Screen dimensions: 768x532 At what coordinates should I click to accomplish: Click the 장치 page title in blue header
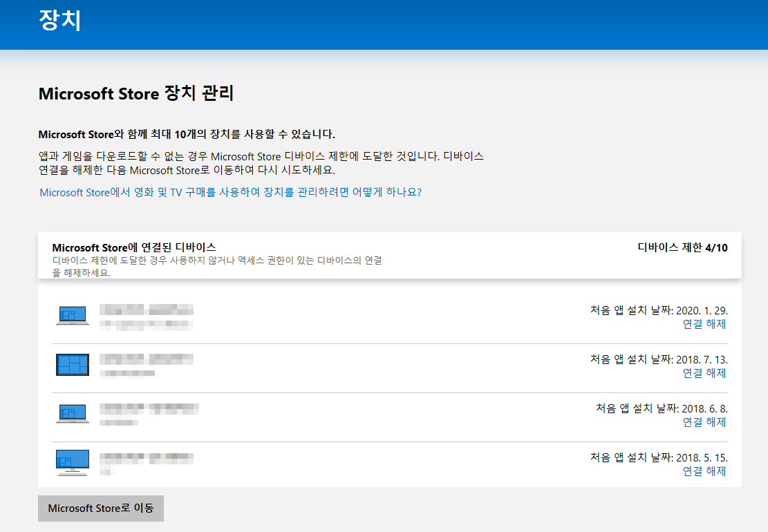tap(59, 21)
